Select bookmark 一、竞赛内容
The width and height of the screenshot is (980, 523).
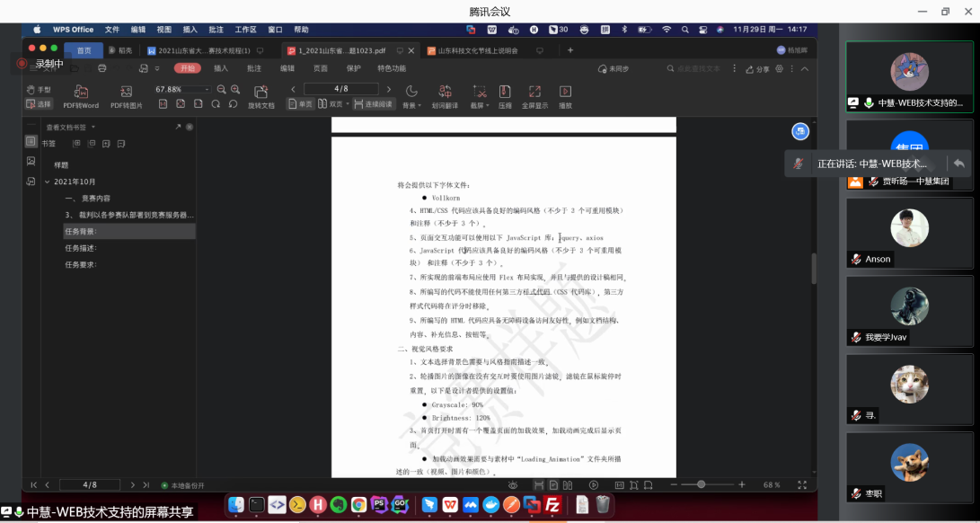coord(87,199)
